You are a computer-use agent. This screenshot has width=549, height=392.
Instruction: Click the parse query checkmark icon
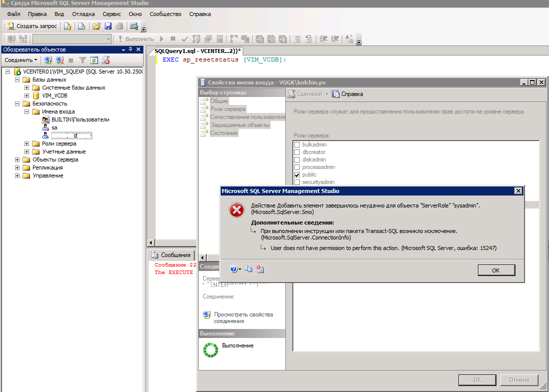coord(185,39)
